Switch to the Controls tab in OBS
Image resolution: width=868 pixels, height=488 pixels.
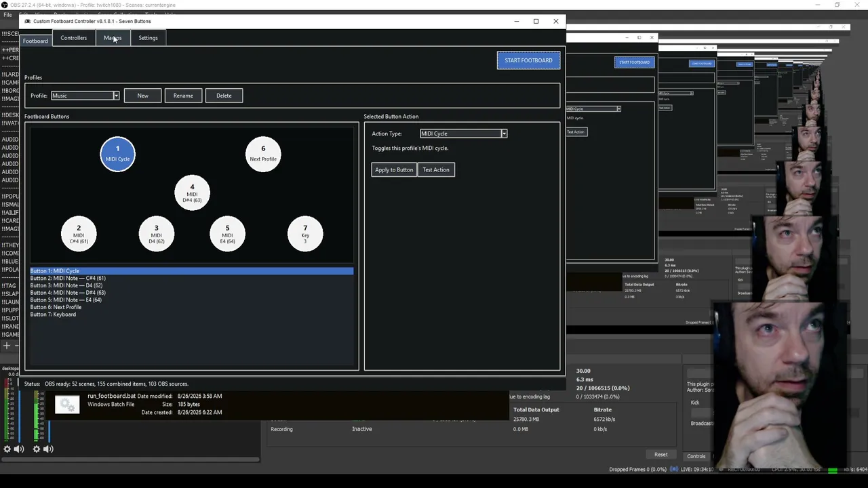click(696, 456)
